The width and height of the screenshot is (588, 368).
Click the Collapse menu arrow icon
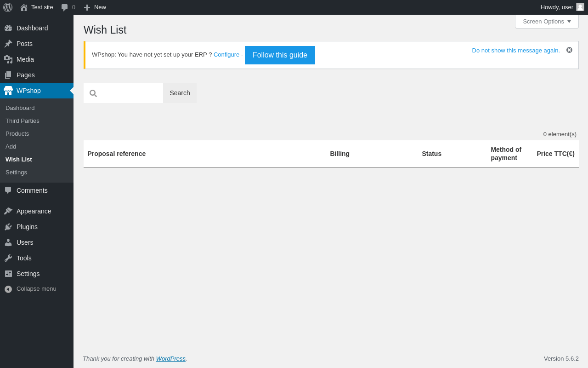coord(8,289)
